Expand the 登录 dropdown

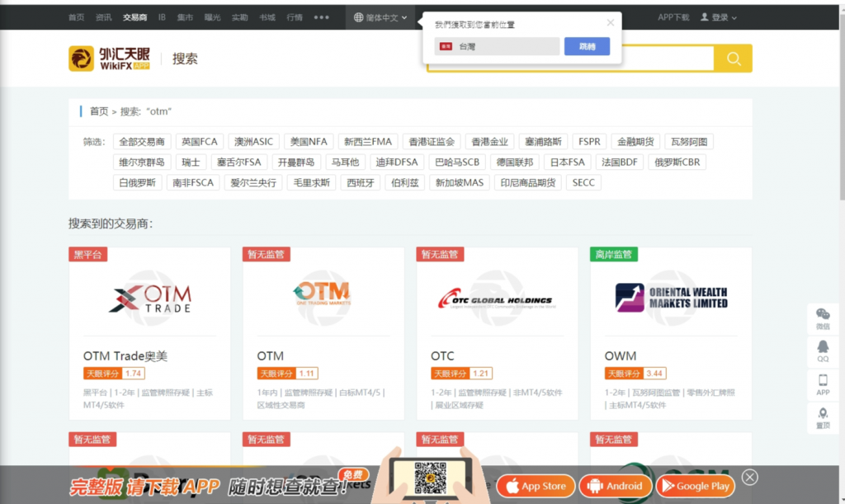[719, 17]
